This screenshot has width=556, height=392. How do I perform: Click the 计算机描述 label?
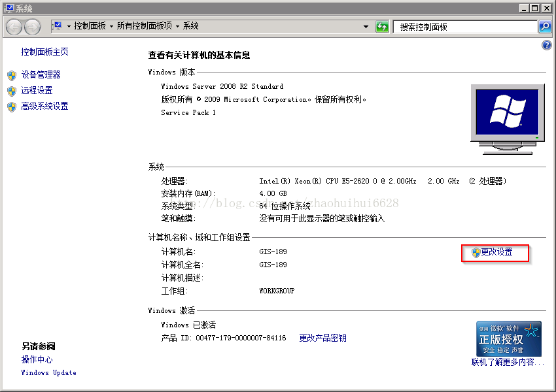pos(182,278)
